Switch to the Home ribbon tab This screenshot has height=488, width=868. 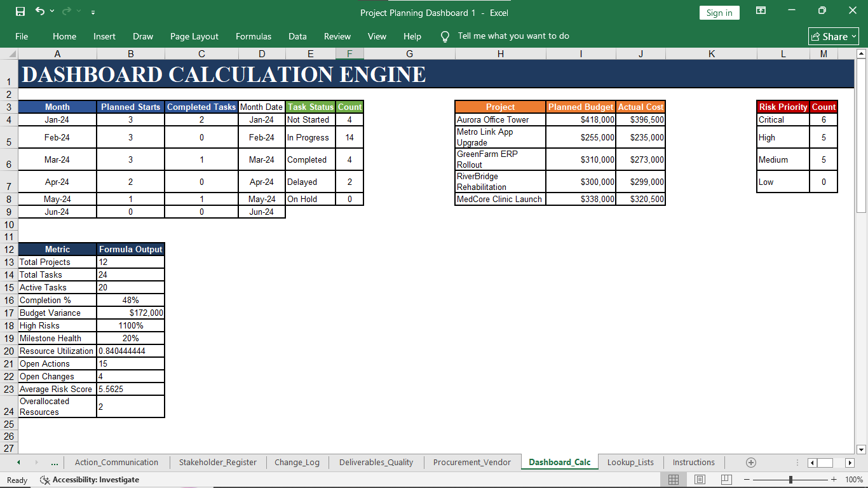pyautogui.click(x=64, y=36)
